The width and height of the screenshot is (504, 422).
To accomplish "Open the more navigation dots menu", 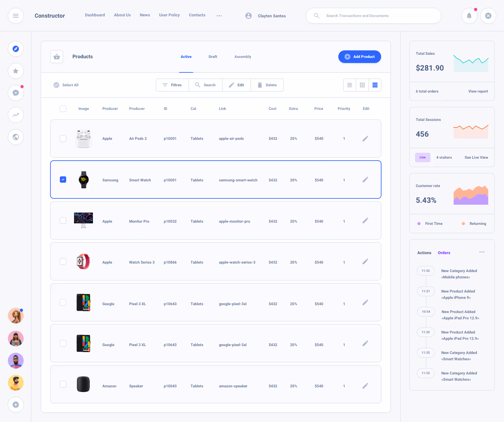I will pyautogui.click(x=219, y=16).
